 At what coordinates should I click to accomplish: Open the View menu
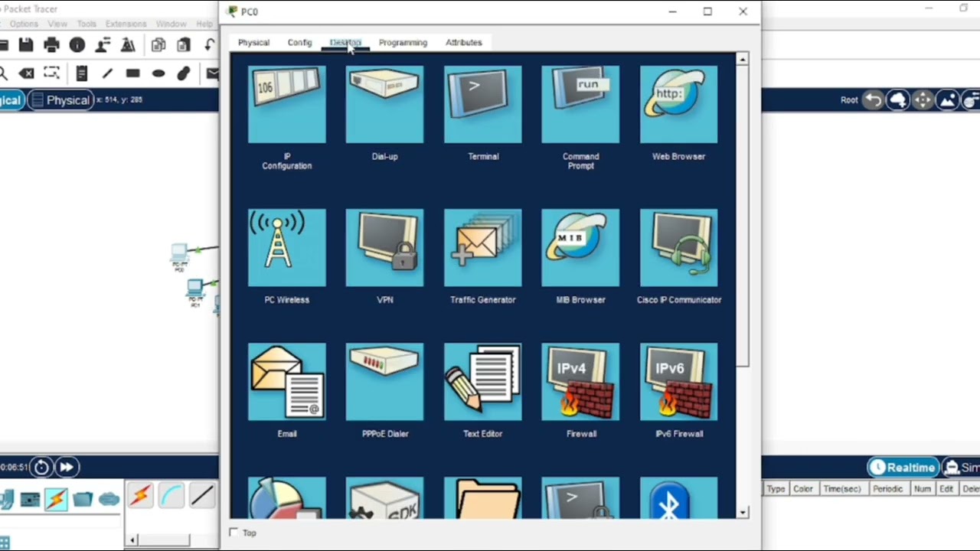(57, 24)
